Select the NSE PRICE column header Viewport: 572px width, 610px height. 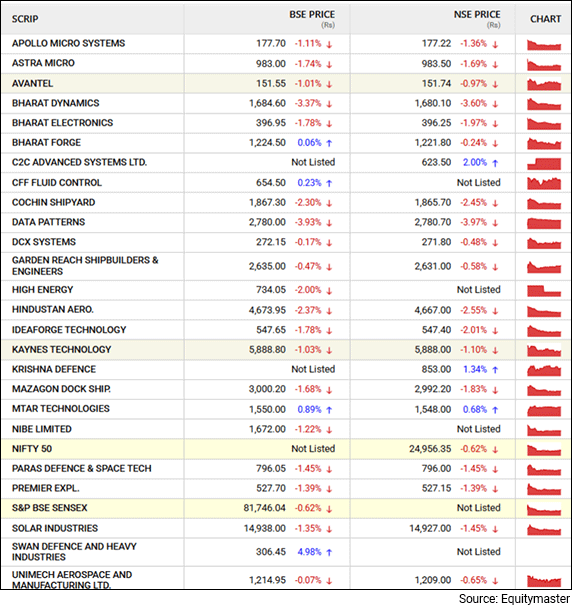(x=477, y=14)
